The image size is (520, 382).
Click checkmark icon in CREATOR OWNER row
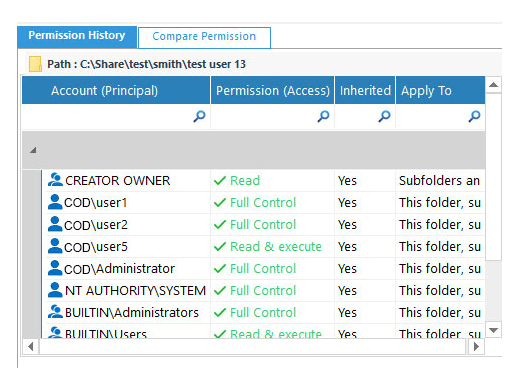(220, 181)
